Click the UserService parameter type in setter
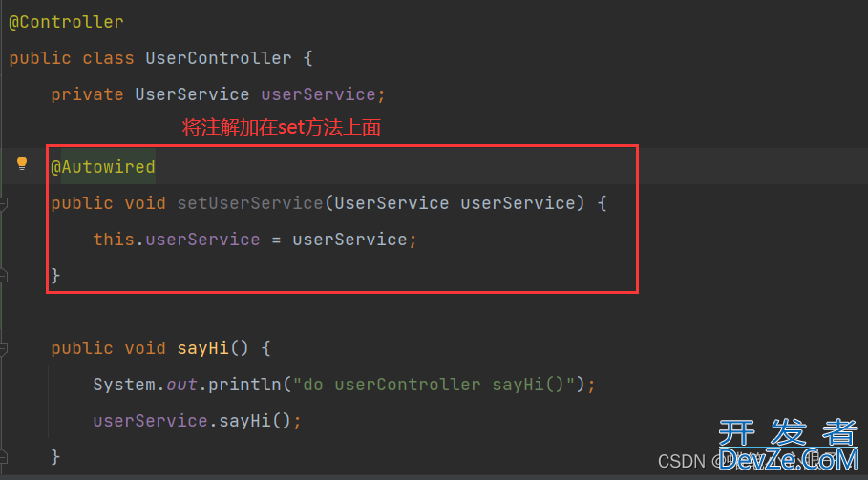This screenshot has height=480, width=868. tap(392, 203)
